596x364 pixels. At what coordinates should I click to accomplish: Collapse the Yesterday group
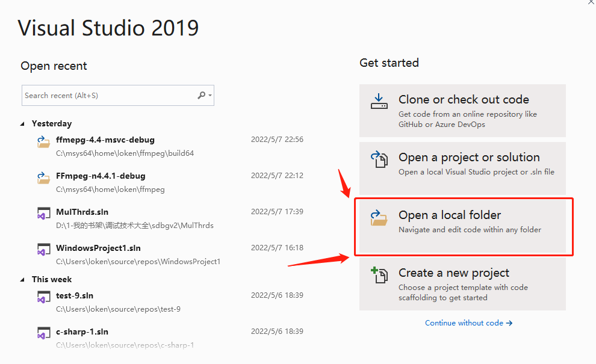[x=22, y=124]
